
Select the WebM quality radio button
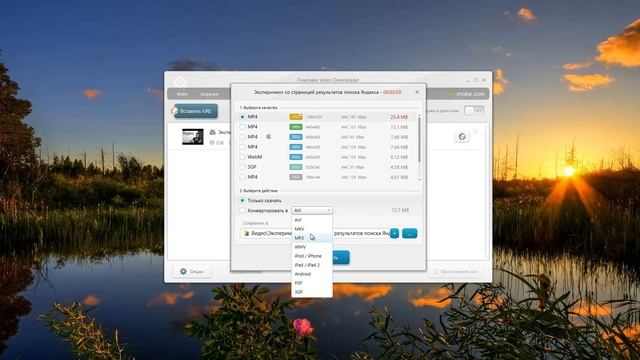click(242, 157)
